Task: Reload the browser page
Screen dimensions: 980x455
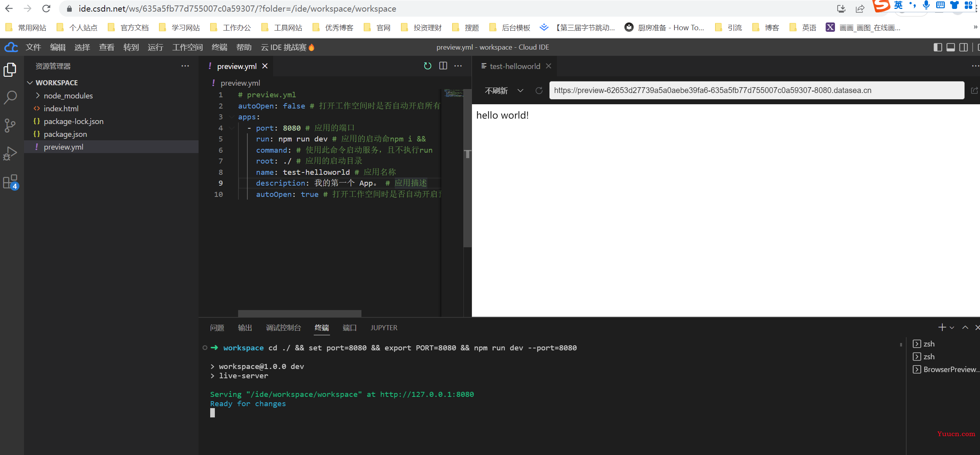Action: pyautogui.click(x=46, y=9)
